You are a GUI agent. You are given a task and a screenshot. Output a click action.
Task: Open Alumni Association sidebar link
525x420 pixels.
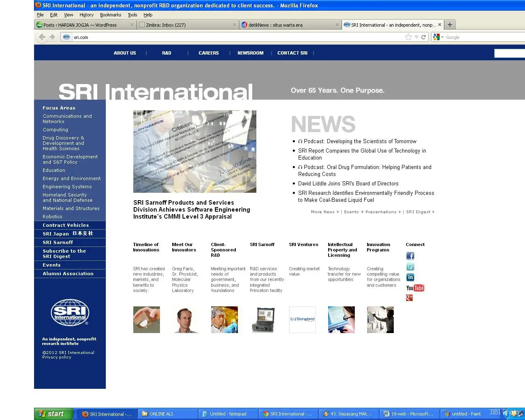(68, 274)
